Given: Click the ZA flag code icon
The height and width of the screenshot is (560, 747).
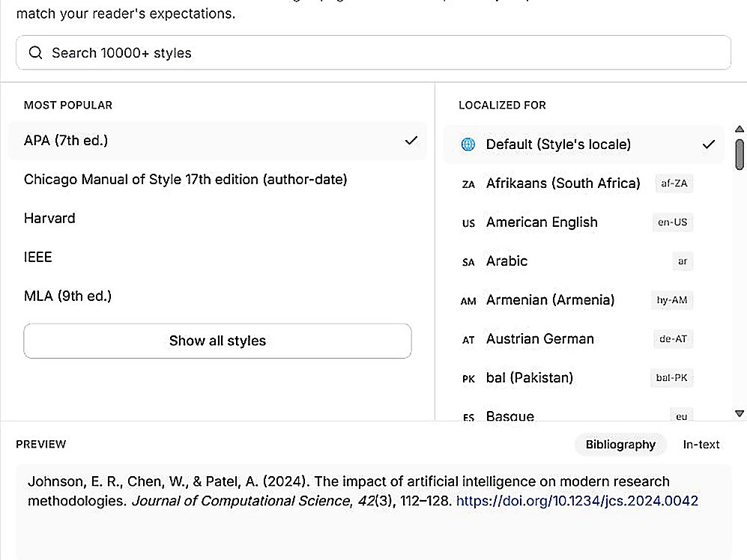Looking at the screenshot, I should pos(468,184).
